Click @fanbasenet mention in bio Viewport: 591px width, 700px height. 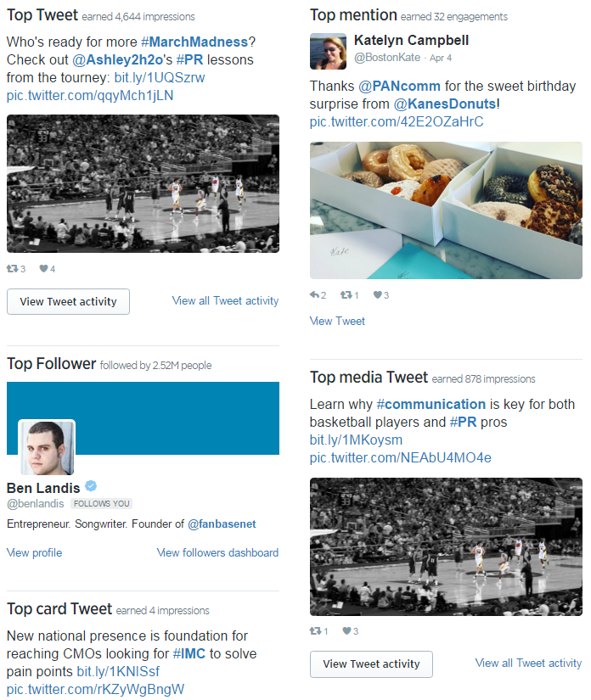(x=222, y=524)
